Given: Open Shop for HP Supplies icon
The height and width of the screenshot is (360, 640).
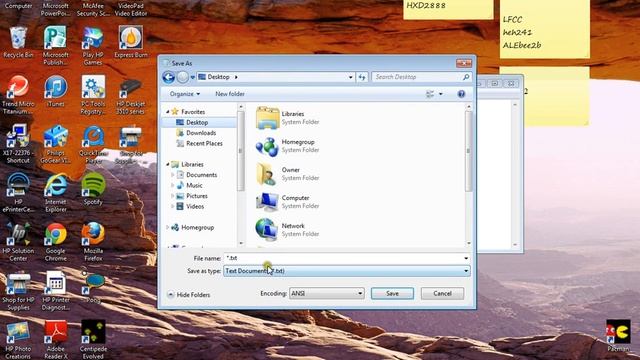Looking at the screenshot, I should click(18, 291).
